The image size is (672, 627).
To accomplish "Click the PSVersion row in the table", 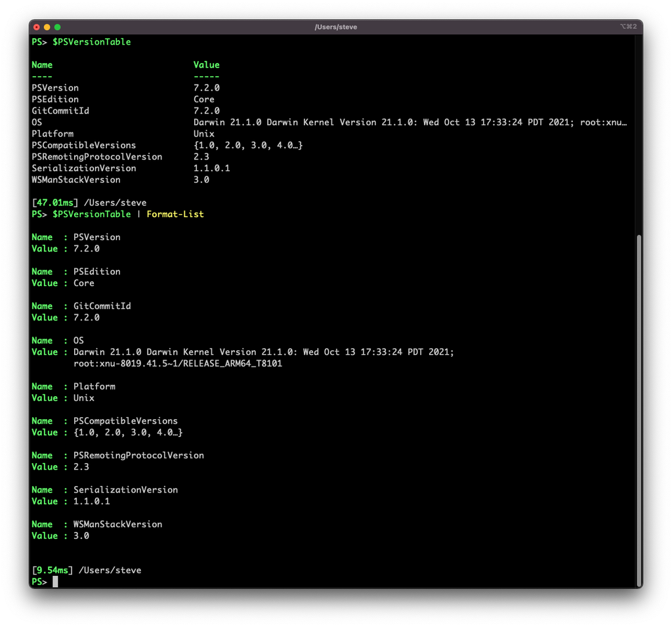I will [x=54, y=87].
